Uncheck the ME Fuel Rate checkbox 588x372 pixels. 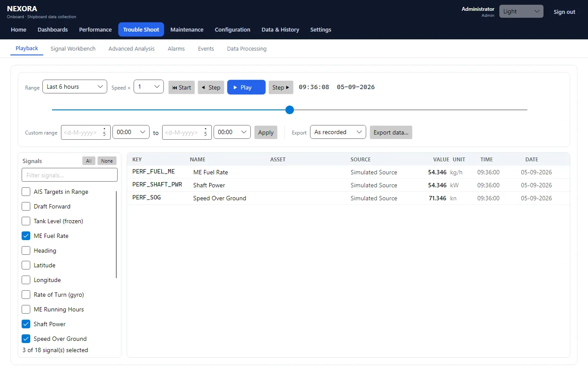pyautogui.click(x=26, y=236)
